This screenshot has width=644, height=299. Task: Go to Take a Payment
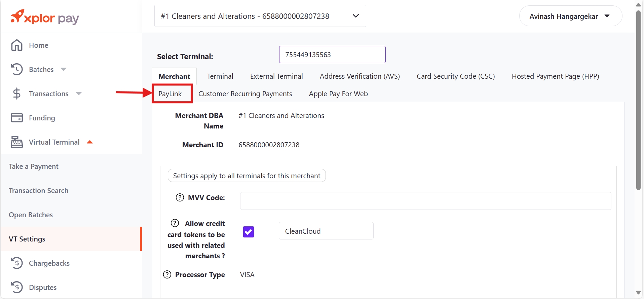click(34, 166)
